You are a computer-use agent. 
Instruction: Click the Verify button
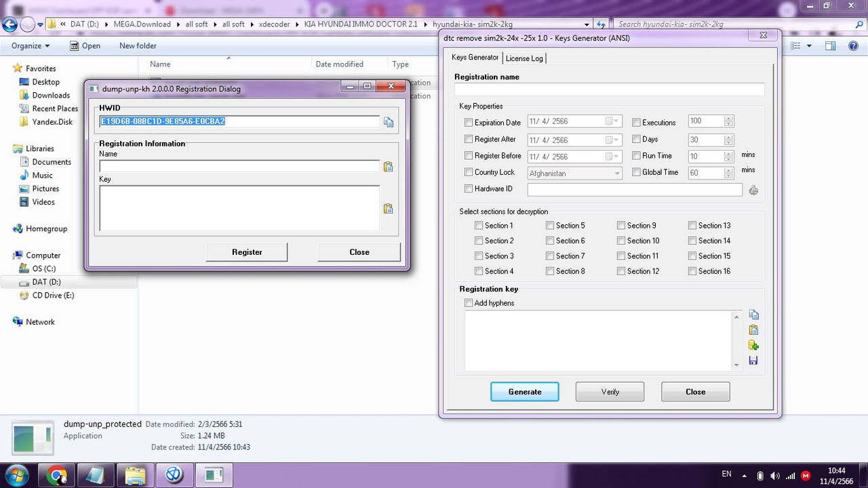pos(610,392)
